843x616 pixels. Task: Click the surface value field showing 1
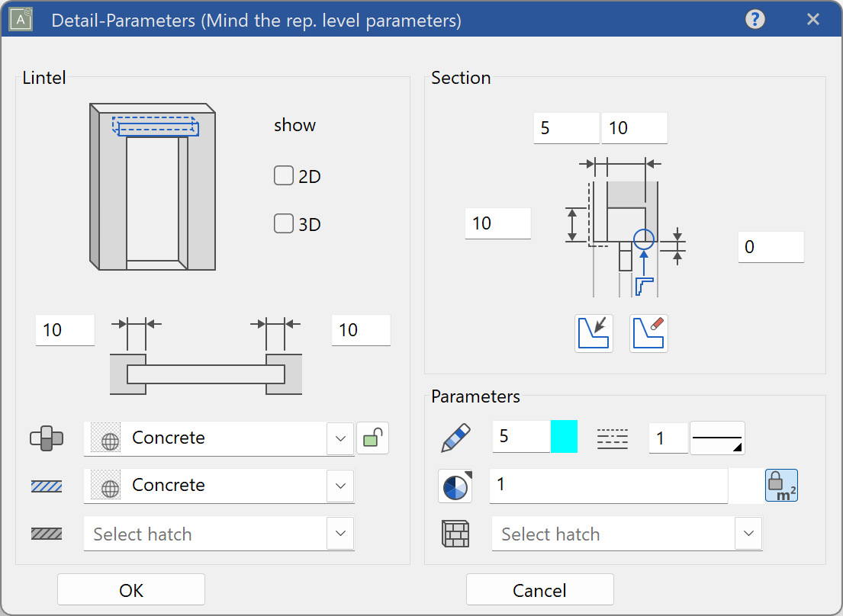pos(609,486)
